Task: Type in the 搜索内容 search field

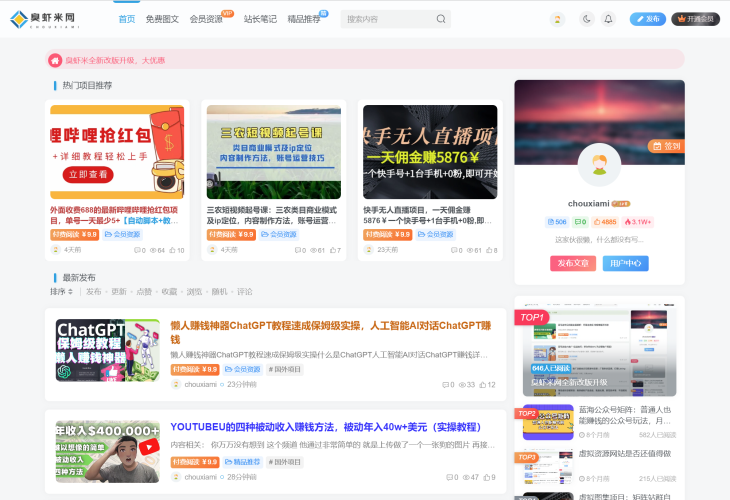Action: 386,19
